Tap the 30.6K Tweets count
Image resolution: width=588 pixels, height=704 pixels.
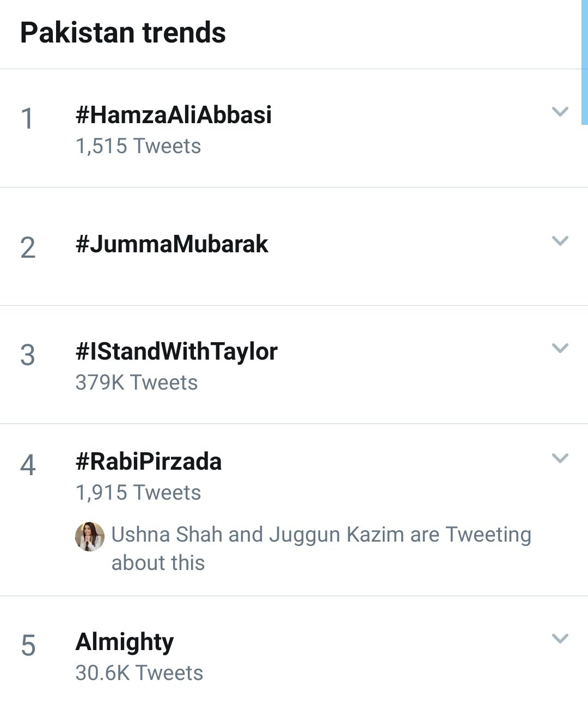pos(139,673)
